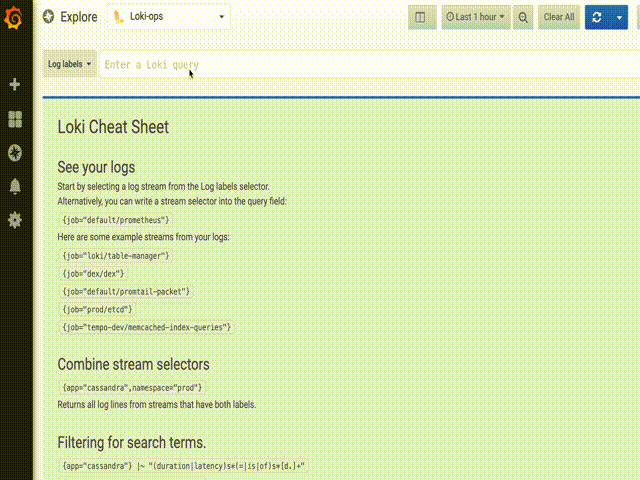640x480 pixels.
Task: Select the app="cassandra",namespace="prod" example query
Action: [x=132, y=388]
